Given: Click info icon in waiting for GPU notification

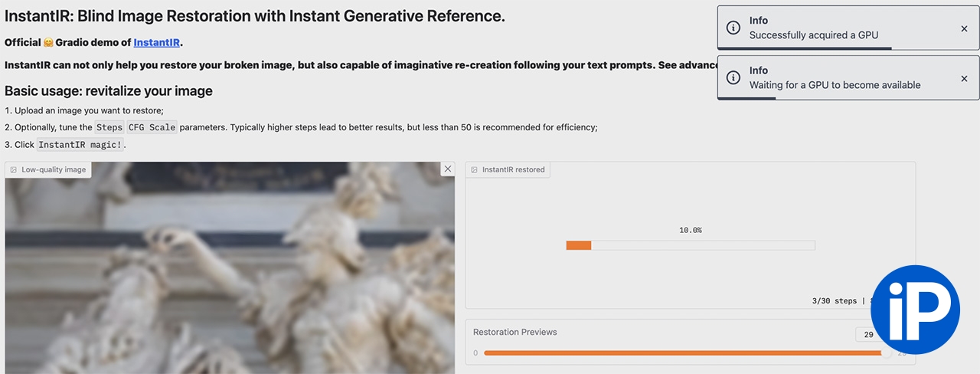Looking at the screenshot, I should click(733, 77).
